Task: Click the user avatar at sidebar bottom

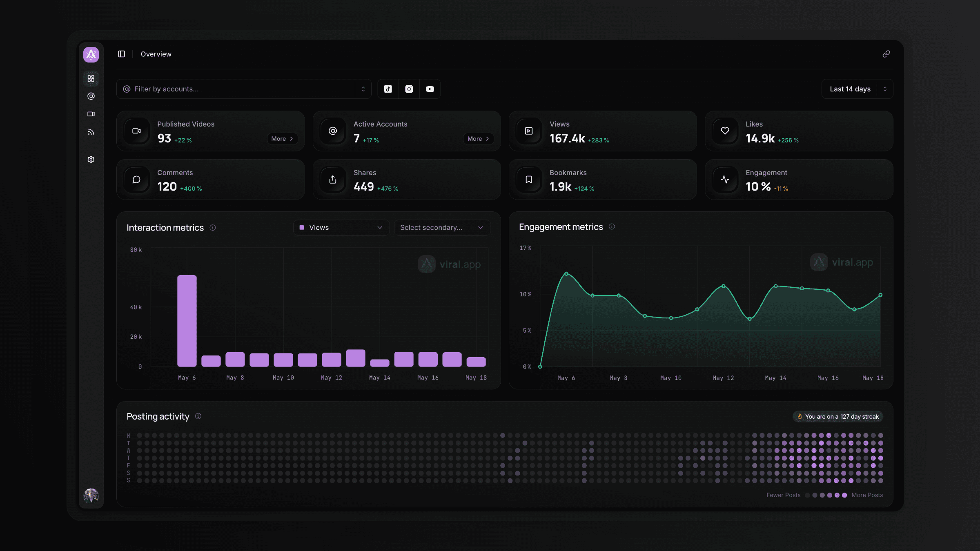Action: pyautogui.click(x=91, y=495)
